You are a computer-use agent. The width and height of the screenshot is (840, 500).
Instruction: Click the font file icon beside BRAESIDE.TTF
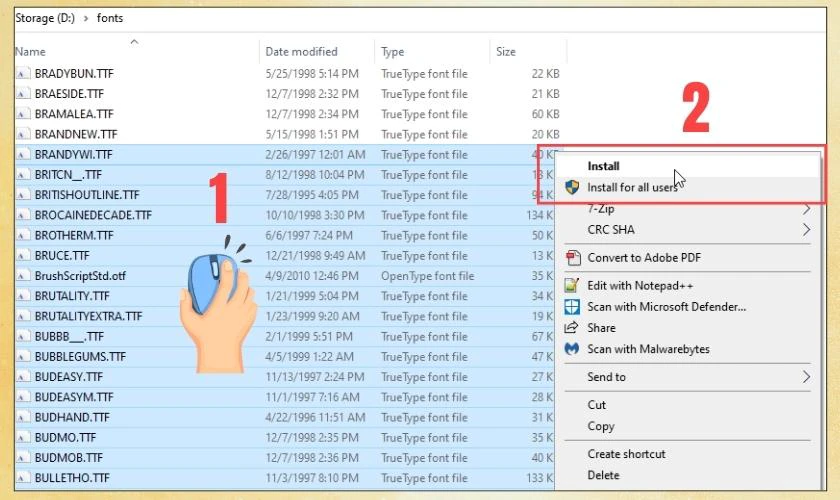pyautogui.click(x=22, y=94)
